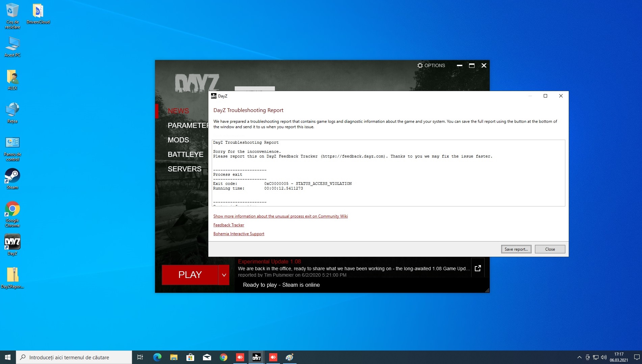642x364 pixels.
Task: Click the Close button in report dialog
Action: [x=550, y=249]
